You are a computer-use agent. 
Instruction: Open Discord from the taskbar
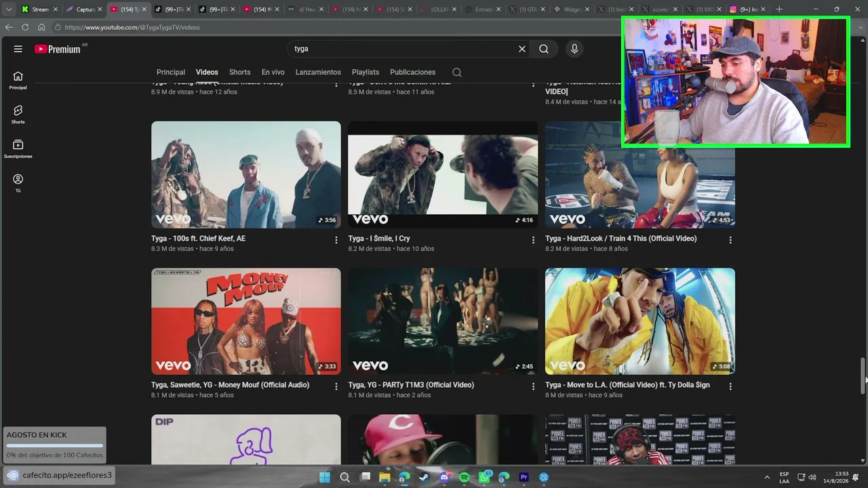point(444,477)
